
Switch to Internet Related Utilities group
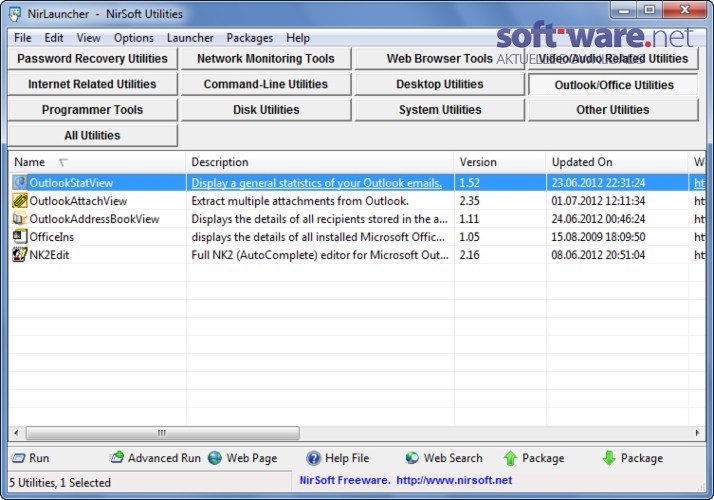tap(92, 84)
